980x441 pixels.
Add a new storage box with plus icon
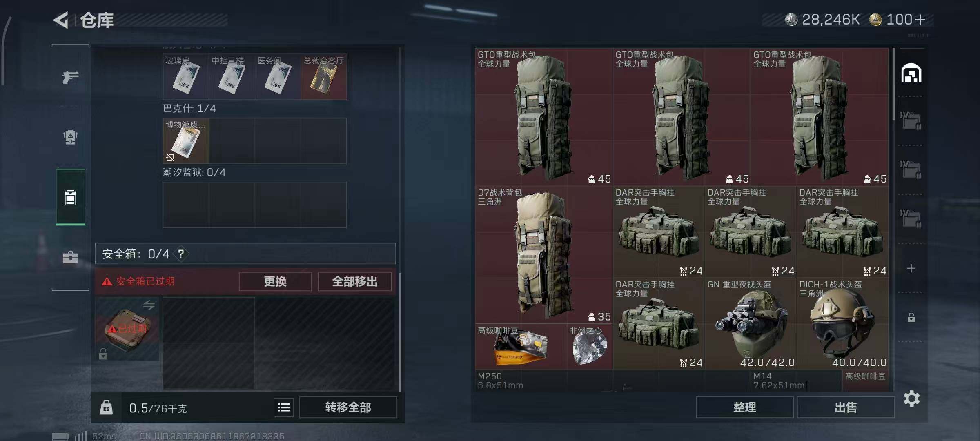pyautogui.click(x=911, y=268)
